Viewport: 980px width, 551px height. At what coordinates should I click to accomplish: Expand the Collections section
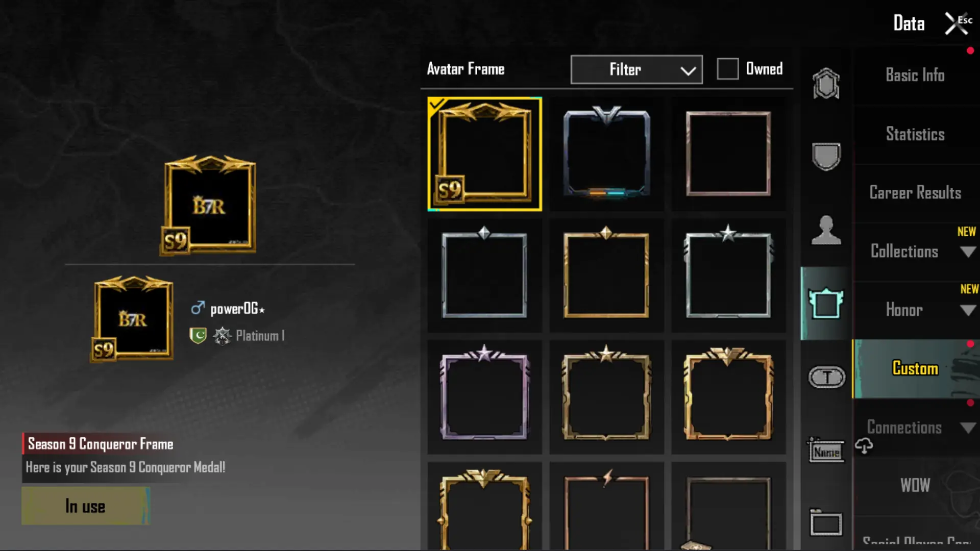[x=967, y=252]
